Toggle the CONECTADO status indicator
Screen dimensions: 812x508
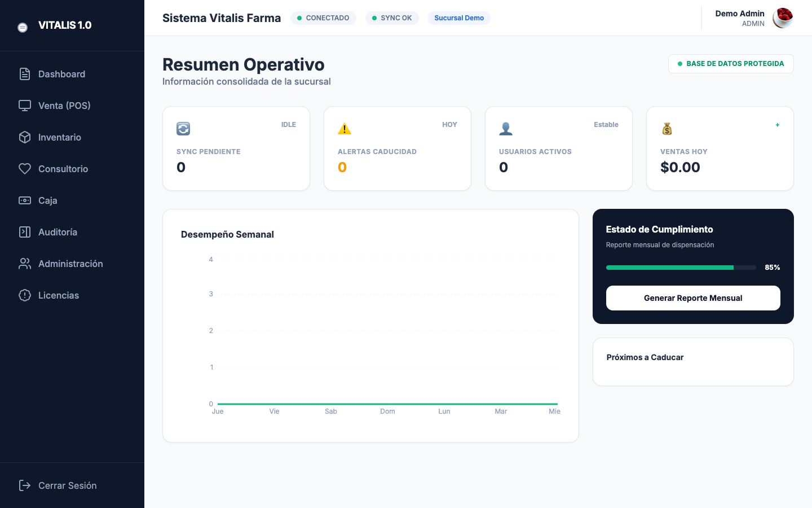pyautogui.click(x=323, y=17)
